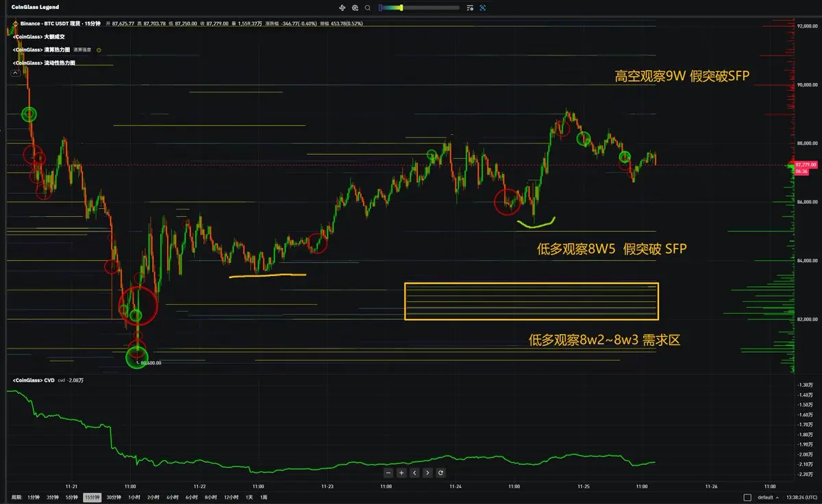Image resolution: width=822 pixels, height=504 pixels.
Task: Click the 低多观察8W5 假突破 SFP annotation
Action: click(x=612, y=250)
